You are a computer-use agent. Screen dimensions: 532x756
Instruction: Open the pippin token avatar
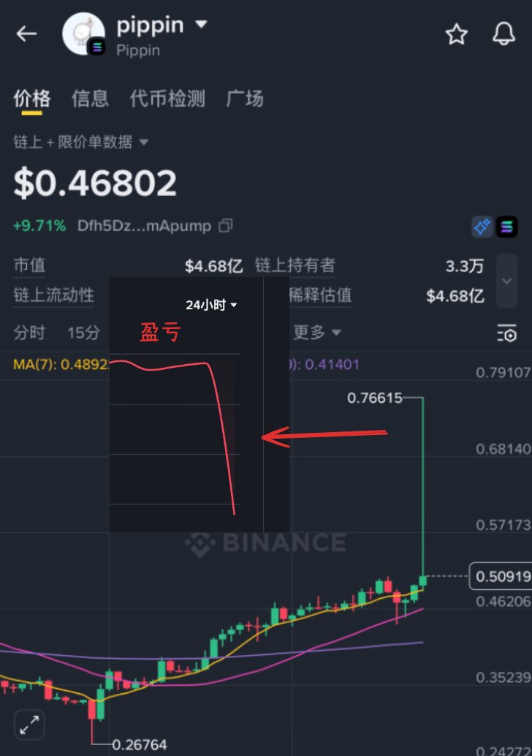[84, 34]
